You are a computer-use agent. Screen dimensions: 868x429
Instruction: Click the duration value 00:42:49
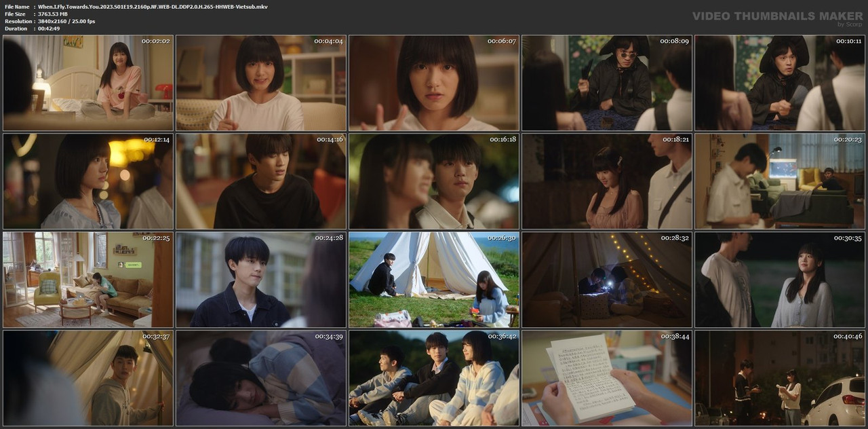coord(50,29)
